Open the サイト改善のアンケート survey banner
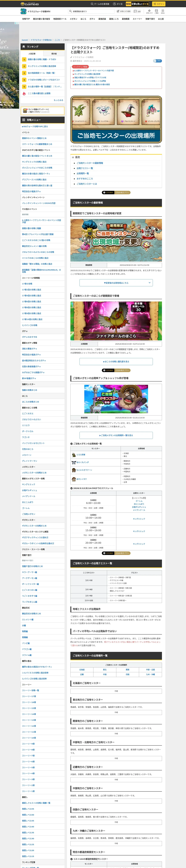 43,111
